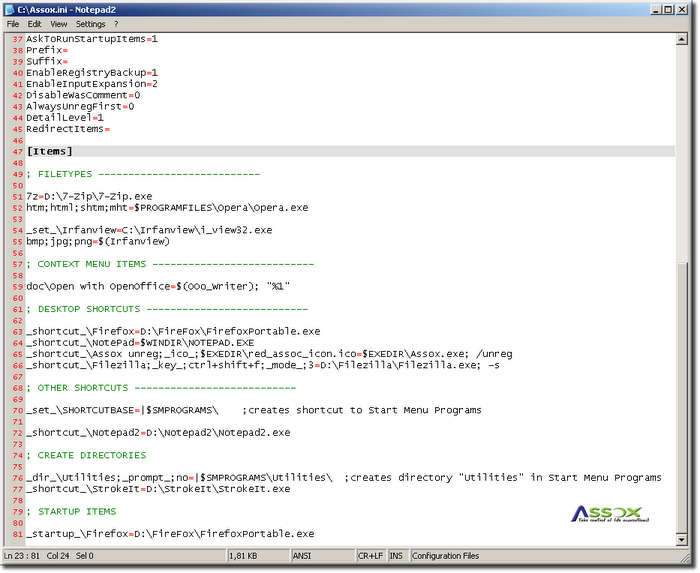Click the ; OTHER SHORTCUTS comment
This screenshot has width=700, height=573.
[161, 388]
